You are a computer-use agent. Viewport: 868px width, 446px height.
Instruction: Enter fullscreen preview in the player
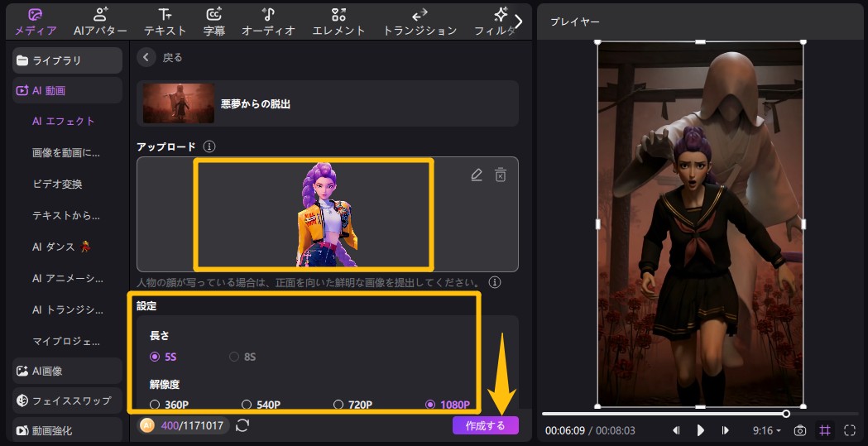pos(850,430)
